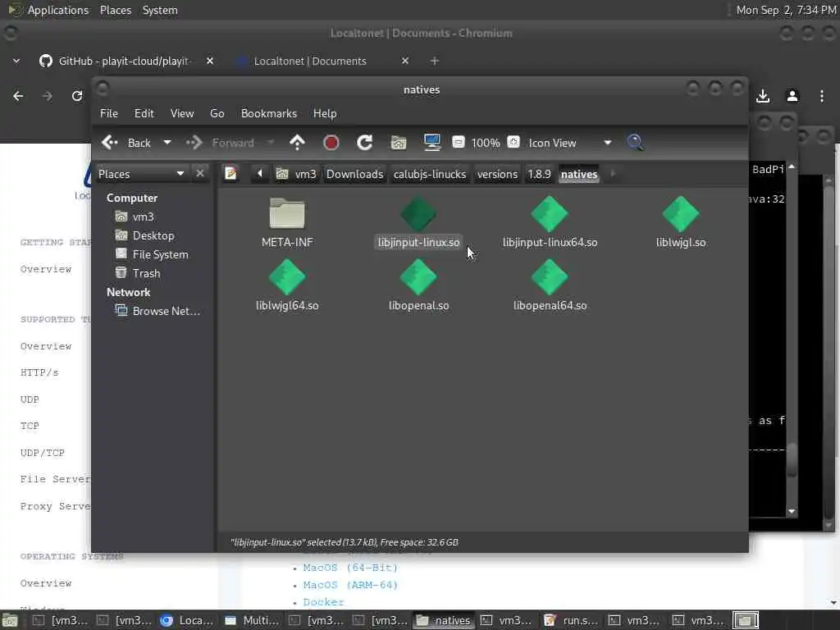Open the Docker link

pyautogui.click(x=323, y=601)
